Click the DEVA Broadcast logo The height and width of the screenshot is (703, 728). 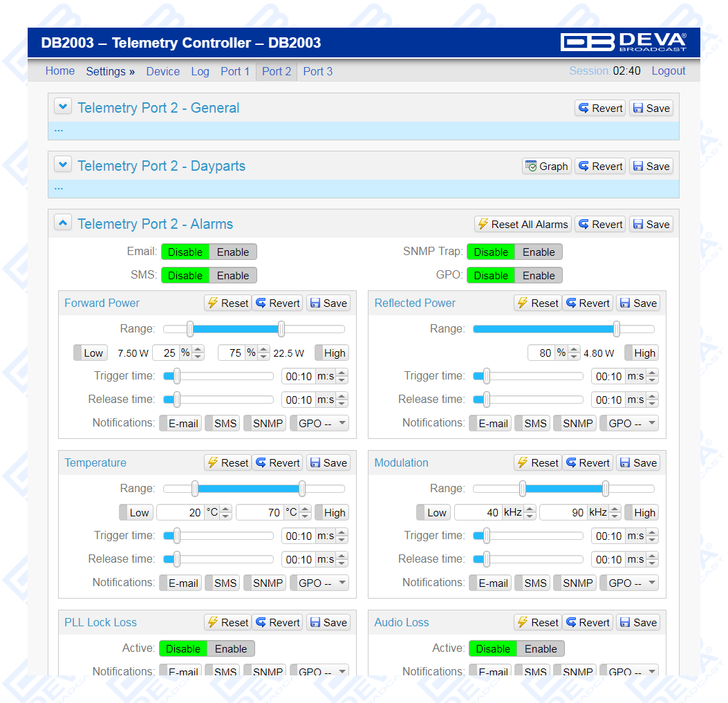(623, 42)
